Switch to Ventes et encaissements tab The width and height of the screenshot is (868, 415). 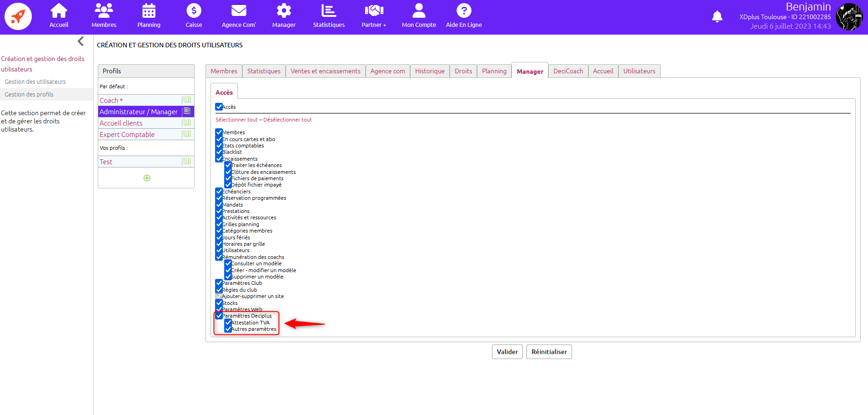coord(326,71)
